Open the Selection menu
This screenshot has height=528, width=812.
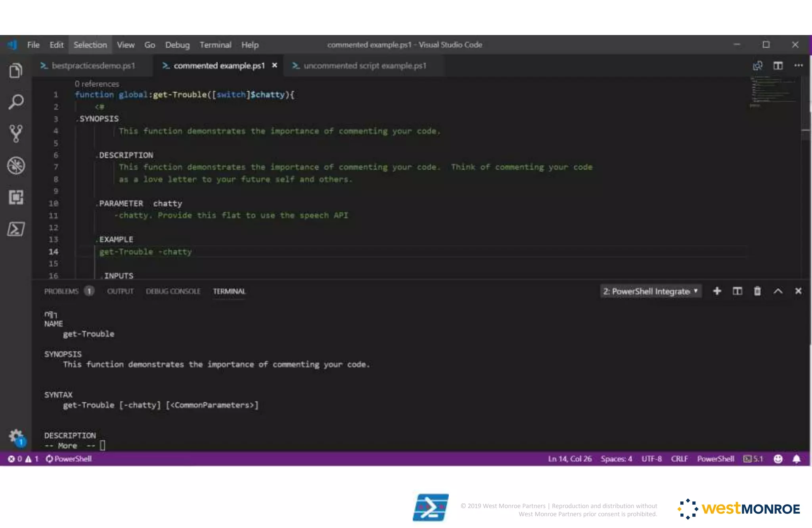[x=90, y=45]
